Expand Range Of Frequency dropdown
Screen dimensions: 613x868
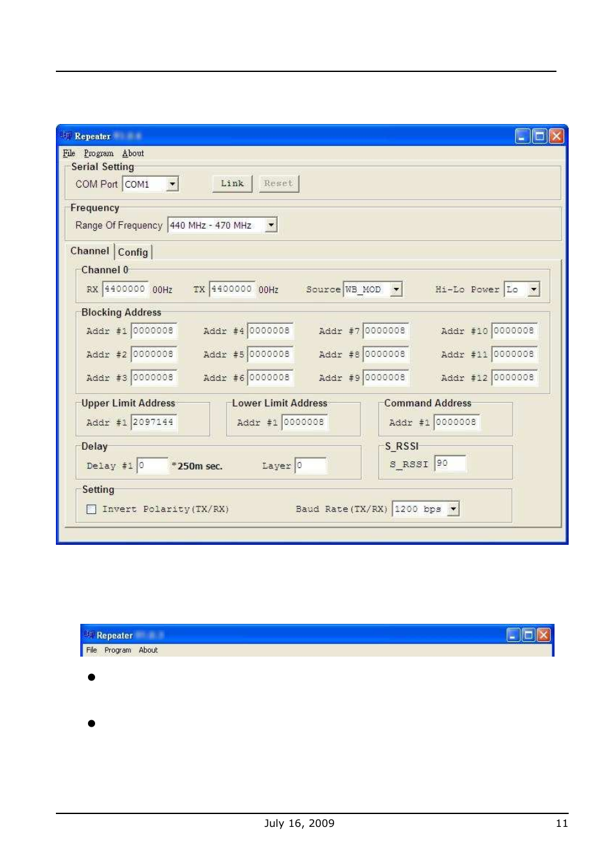coord(271,225)
